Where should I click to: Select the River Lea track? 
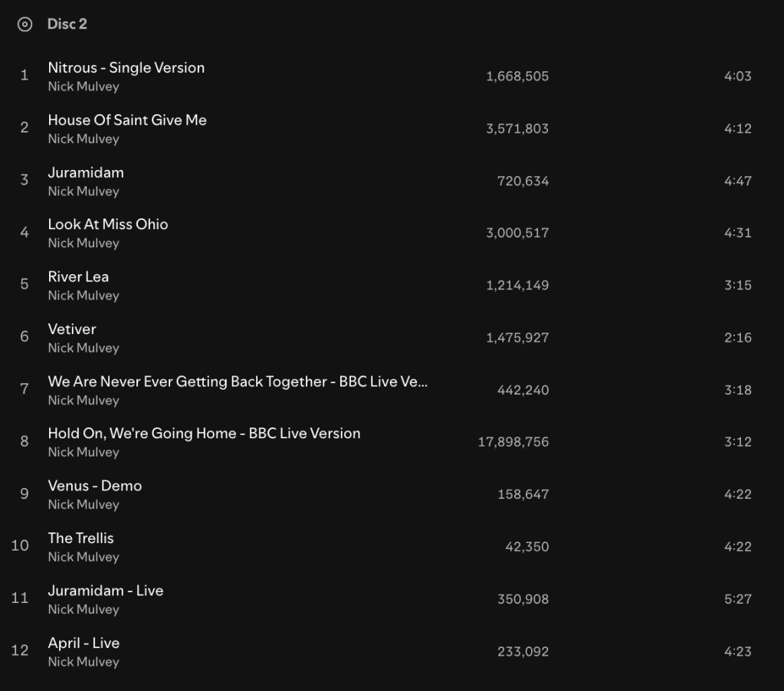[x=78, y=277]
